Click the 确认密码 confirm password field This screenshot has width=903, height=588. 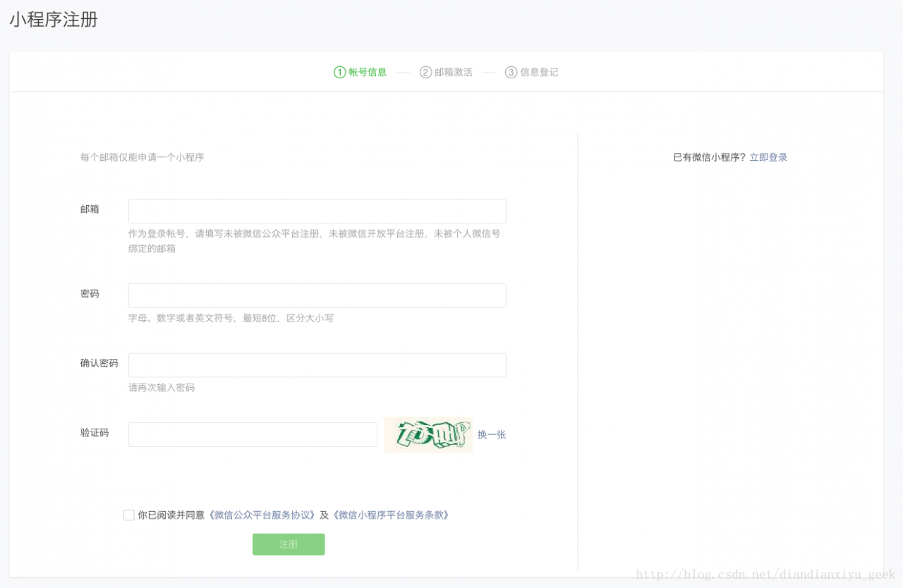(317, 365)
